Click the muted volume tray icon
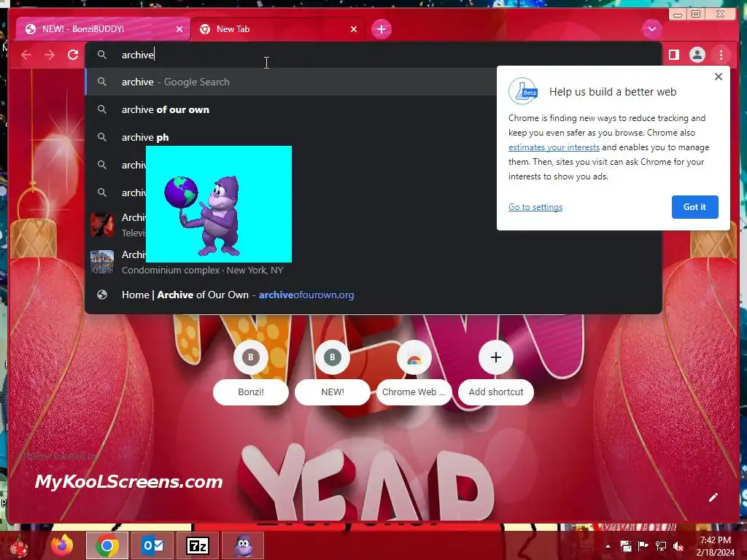 (678, 546)
